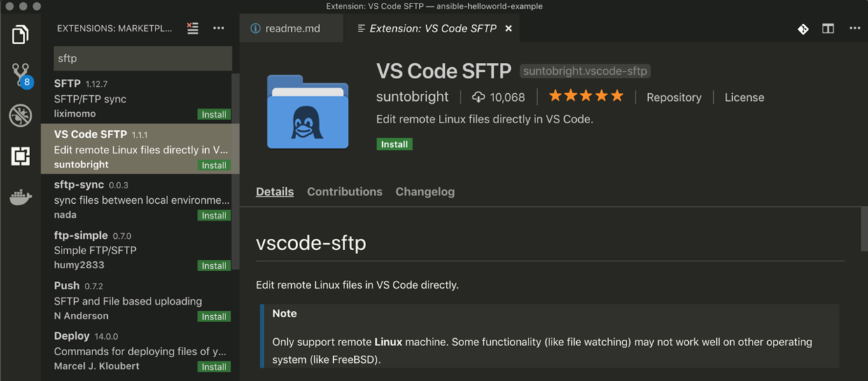This screenshot has width=868, height=381.
Task: Open the Docker view icon
Action: (x=20, y=197)
